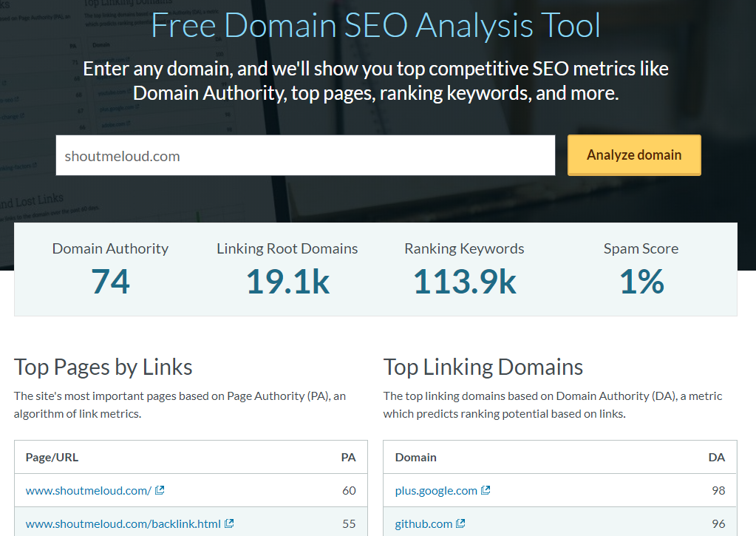
Task: Click the Analyze domain button
Action: (634, 155)
